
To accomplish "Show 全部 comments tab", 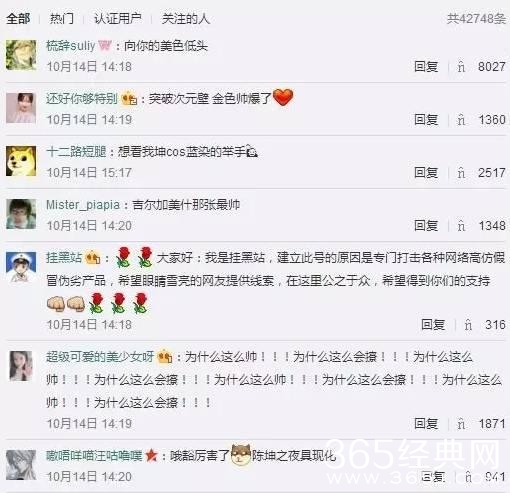I will (x=18, y=19).
